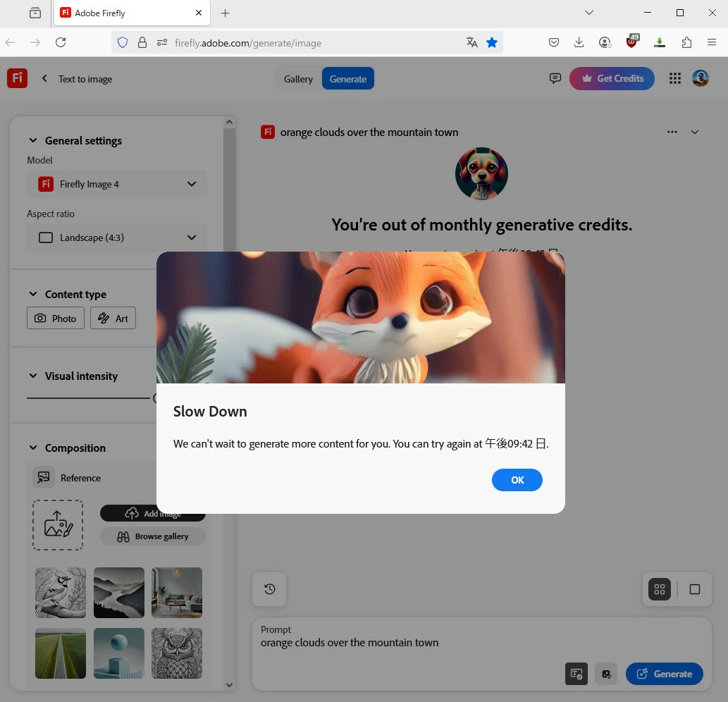
Task: Collapse the Content type section
Action: (33, 294)
